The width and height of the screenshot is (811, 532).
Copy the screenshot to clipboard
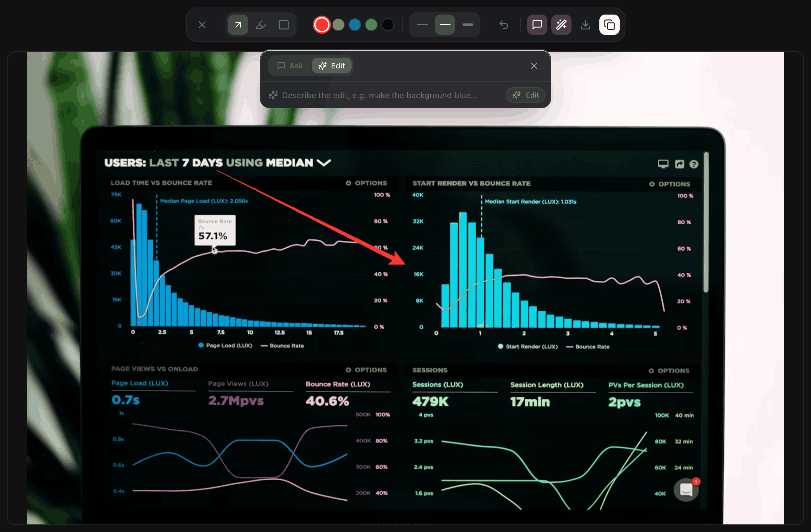(x=609, y=25)
